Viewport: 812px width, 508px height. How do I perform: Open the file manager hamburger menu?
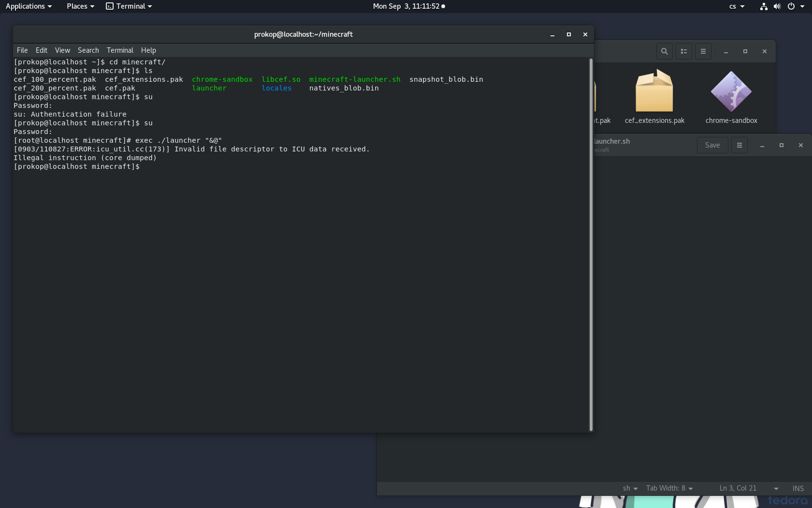703,51
